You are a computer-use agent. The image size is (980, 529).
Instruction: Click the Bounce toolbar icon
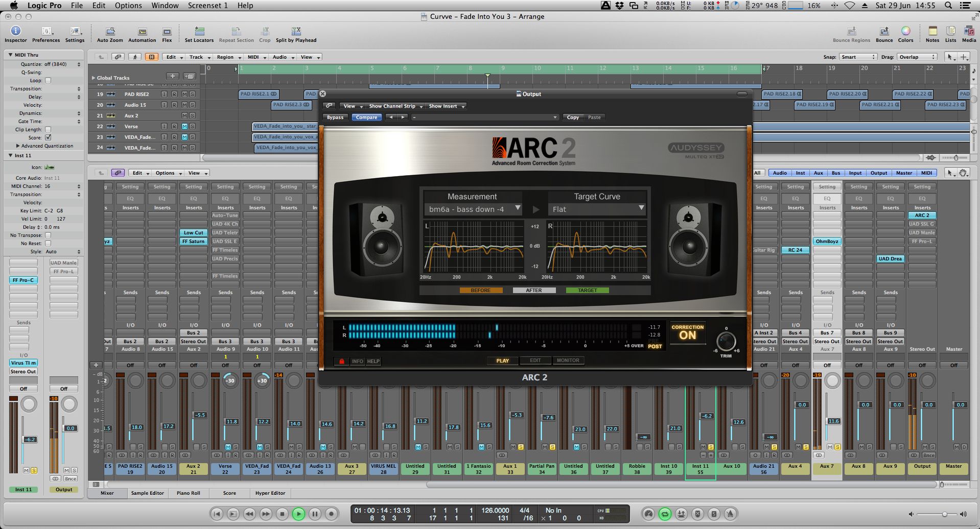(x=884, y=32)
